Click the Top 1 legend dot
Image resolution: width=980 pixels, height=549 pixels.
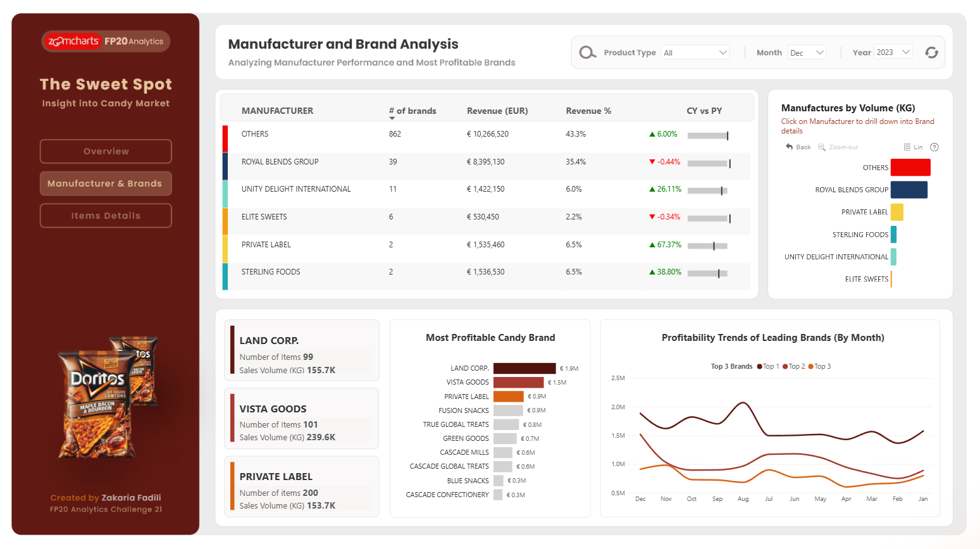pos(759,366)
